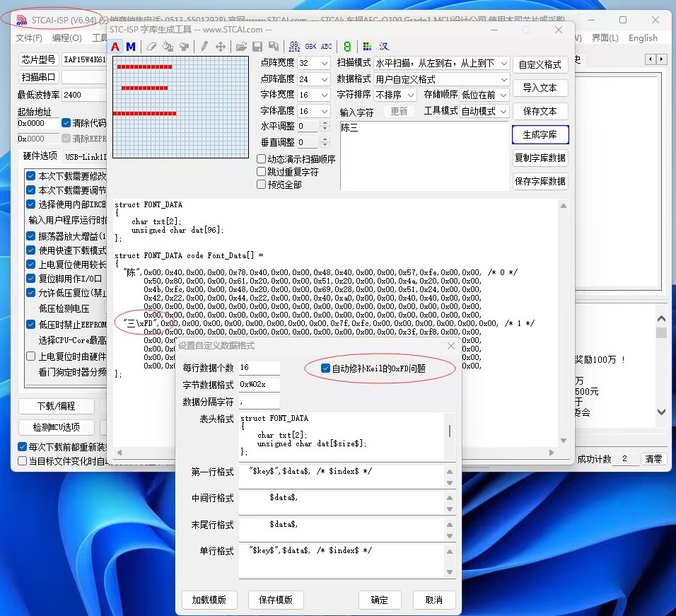Viewport: 676px width, 616px height.
Task: Toggle 清除代码 checkbox in main window
Action: [66, 123]
